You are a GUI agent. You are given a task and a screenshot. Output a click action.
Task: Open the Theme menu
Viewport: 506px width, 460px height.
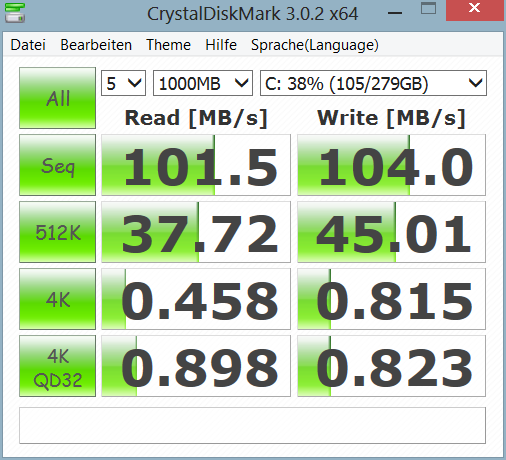168,45
